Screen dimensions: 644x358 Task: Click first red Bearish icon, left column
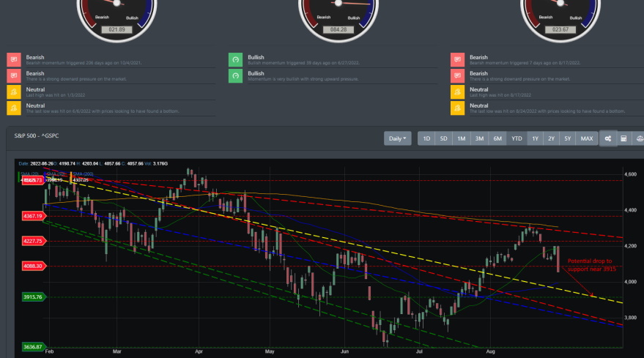pos(14,59)
